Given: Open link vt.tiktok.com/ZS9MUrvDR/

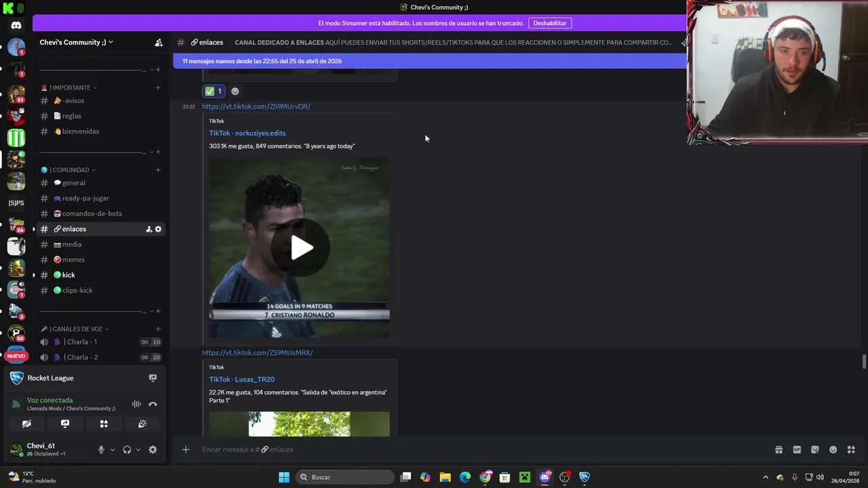Looking at the screenshot, I should click(256, 106).
